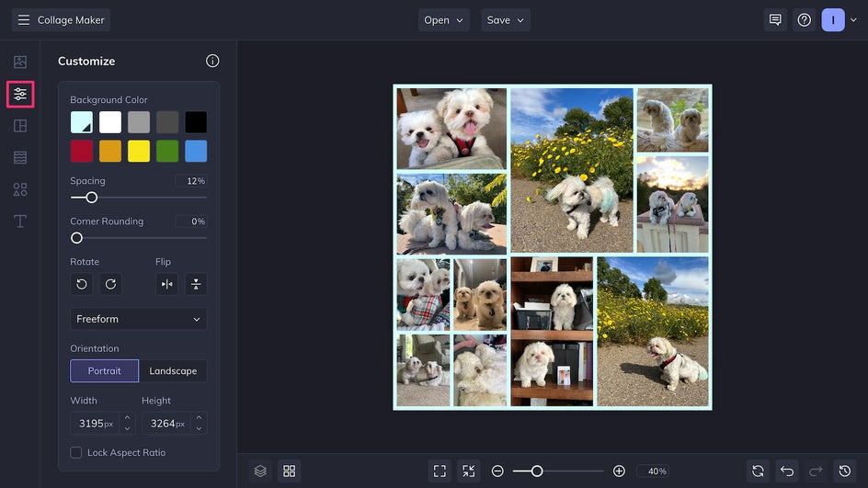The image size is (868, 488).
Task: Open the Save dropdown menu
Action: pyautogui.click(x=505, y=20)
